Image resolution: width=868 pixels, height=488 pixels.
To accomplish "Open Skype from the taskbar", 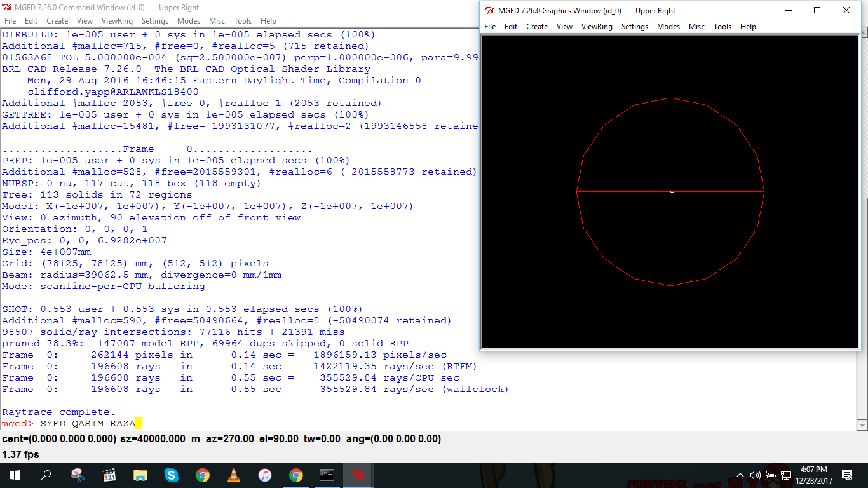I will [171, 475].
